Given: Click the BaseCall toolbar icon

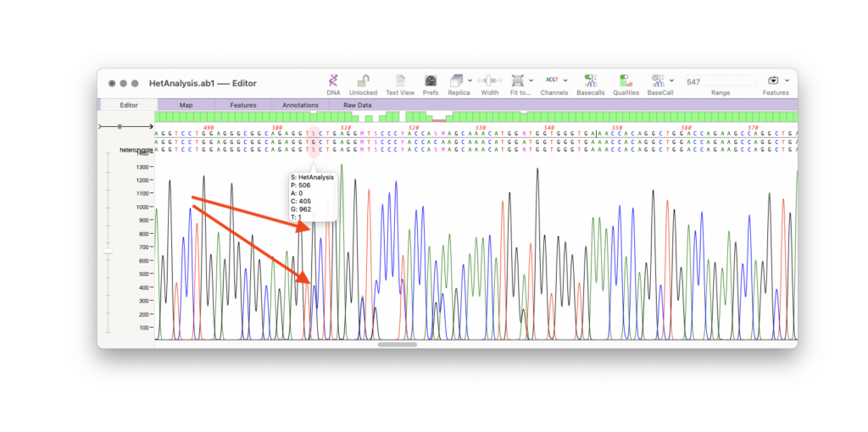Looking at the screenshot, I should coord(658,80).
